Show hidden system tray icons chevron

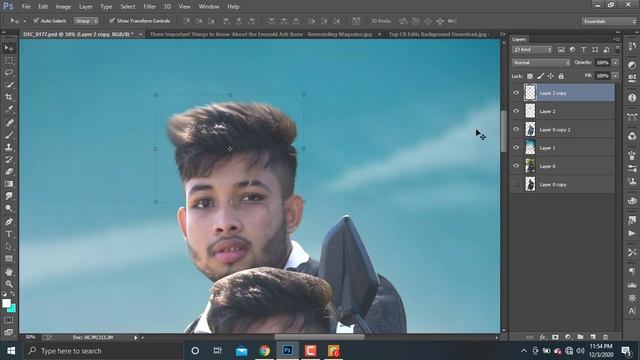pos(524,351)
